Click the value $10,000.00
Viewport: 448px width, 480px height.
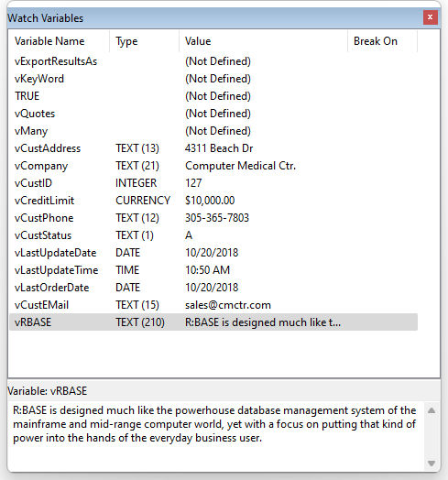(210, 201)
